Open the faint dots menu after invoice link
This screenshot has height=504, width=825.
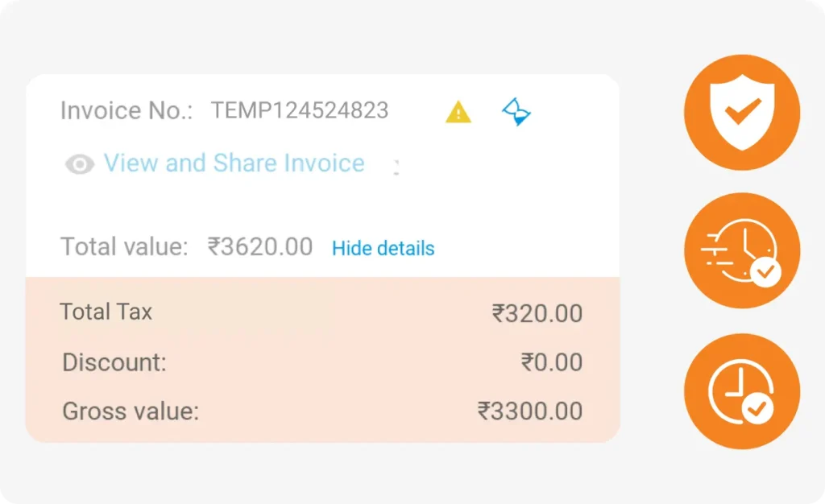coord(396,167)
